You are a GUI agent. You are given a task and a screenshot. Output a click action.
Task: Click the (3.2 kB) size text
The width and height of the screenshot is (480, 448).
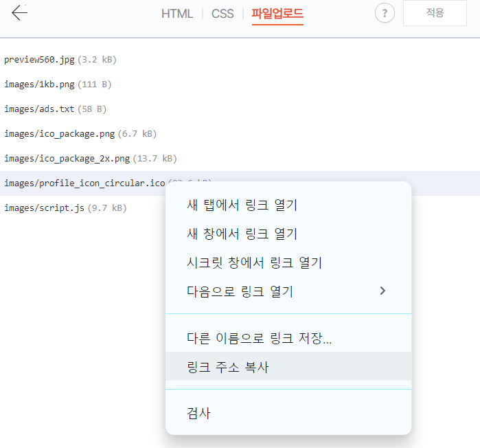[97, 59]
